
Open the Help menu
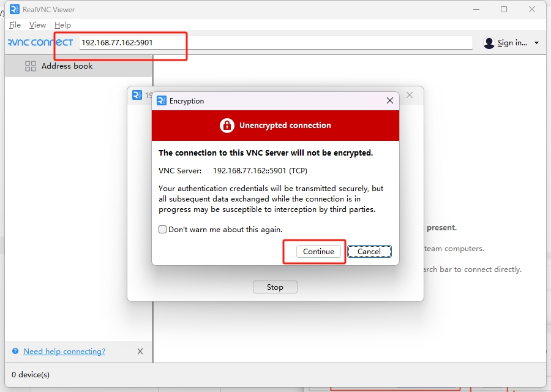(x=62, y=25)
